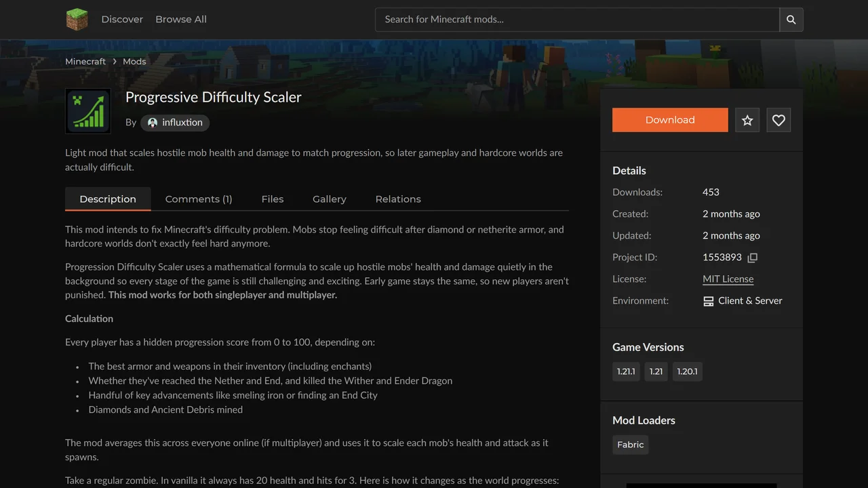The image size is (868, 488).
Task: Open the Discover page
Action: coord(122,20)
